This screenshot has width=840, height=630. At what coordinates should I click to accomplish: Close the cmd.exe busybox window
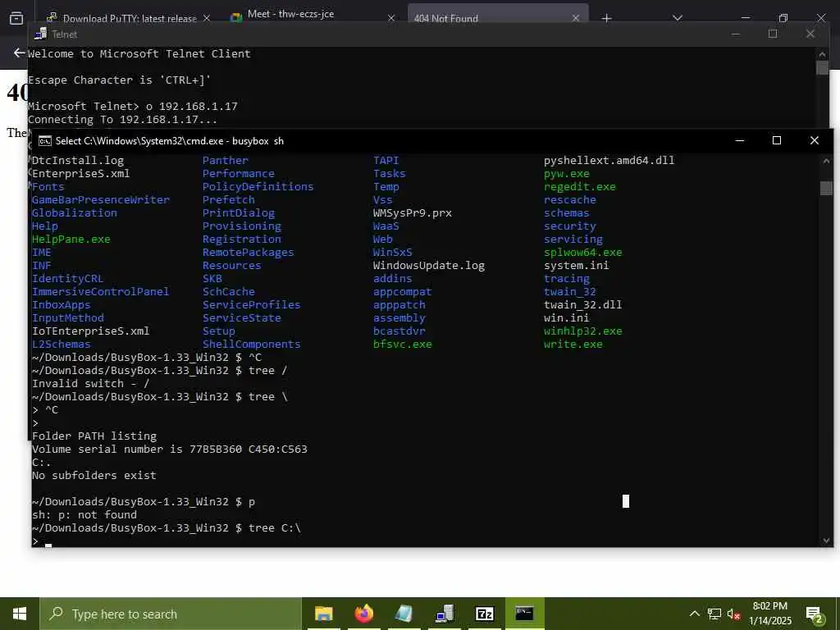[x=815, y=140]
